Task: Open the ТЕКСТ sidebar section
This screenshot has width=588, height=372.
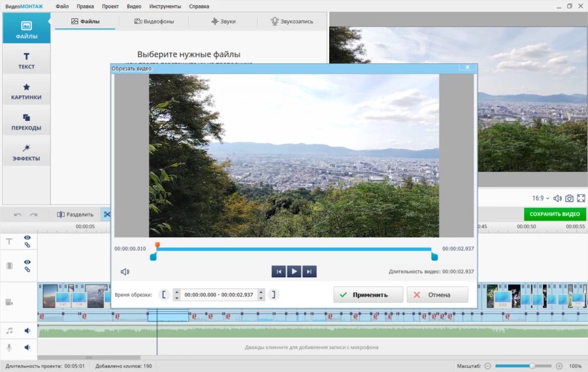Action: (x=26, y=60)
